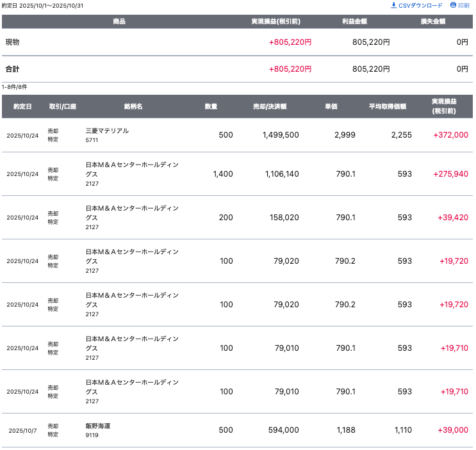
Task: Click the 損失金額 summary header
Action: pos(433,22)
